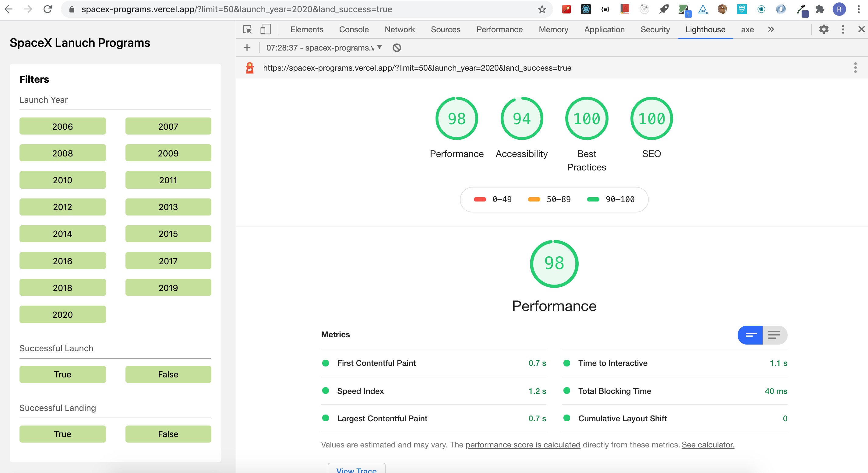Filter launches by year 2020

pos(63,314)
